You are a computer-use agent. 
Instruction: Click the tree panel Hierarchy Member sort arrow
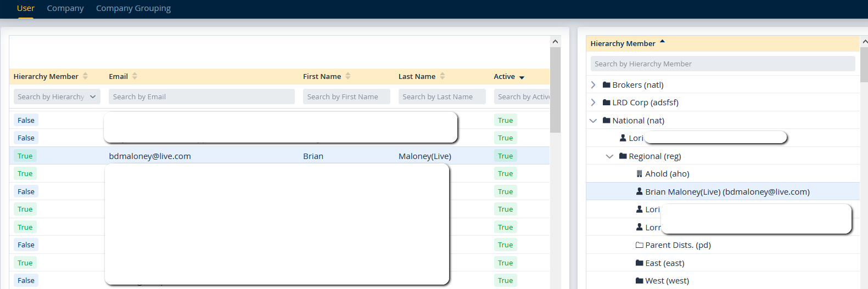662,42
